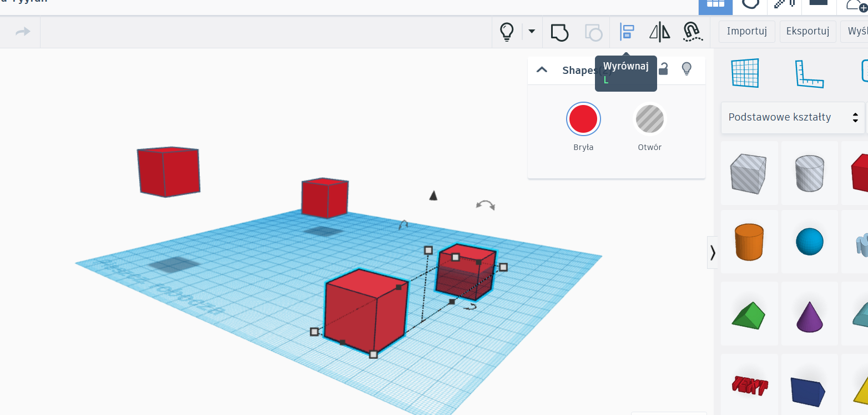Pick the striped box hole shape
This screenshot has width=868, height=415.
pos(749,173)
